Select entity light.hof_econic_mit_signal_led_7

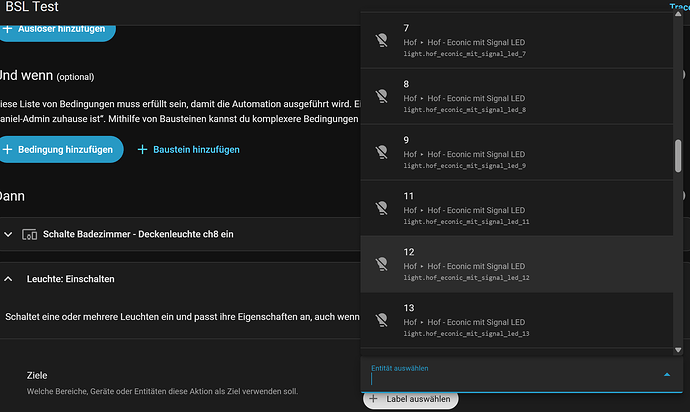pos(517,40)
